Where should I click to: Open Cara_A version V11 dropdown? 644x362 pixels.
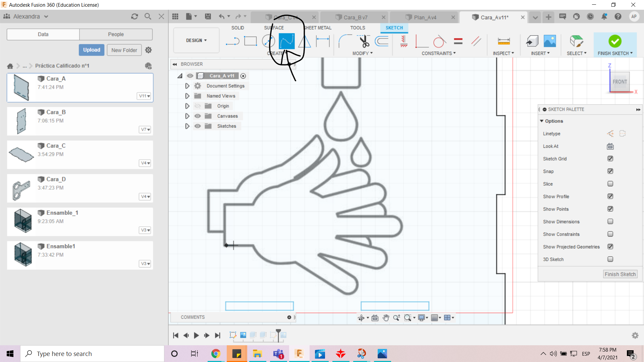point(145,96)
